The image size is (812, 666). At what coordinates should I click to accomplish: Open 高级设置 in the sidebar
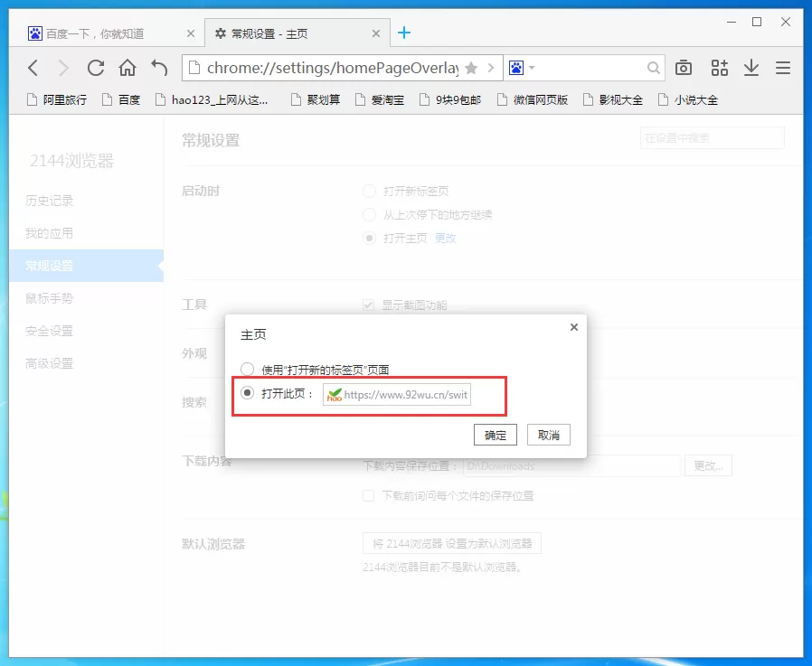click(x=49, y=364)
